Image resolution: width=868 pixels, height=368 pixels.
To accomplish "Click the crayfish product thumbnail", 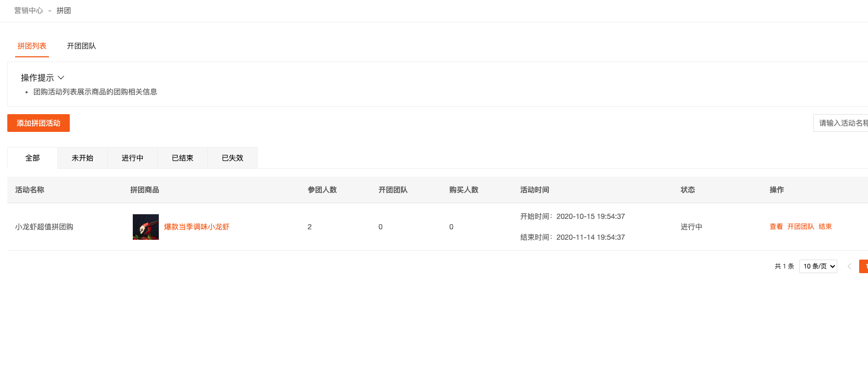I will [x=146, y=227].
